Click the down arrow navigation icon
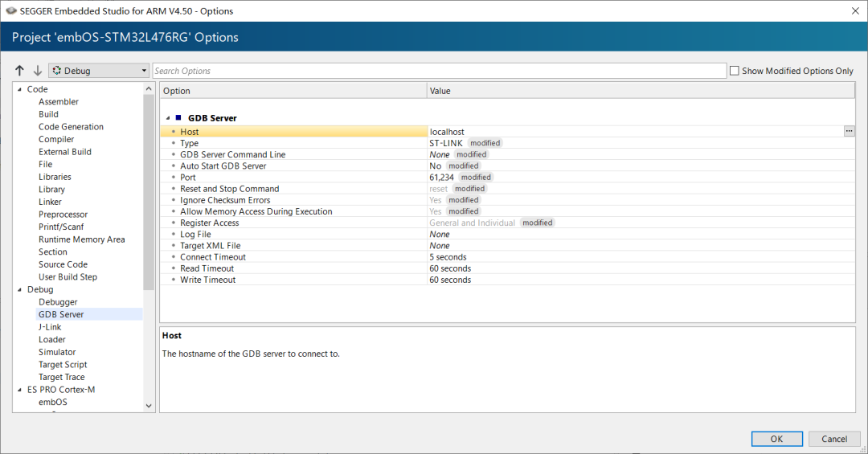868x454 pixels. (38, 71)
